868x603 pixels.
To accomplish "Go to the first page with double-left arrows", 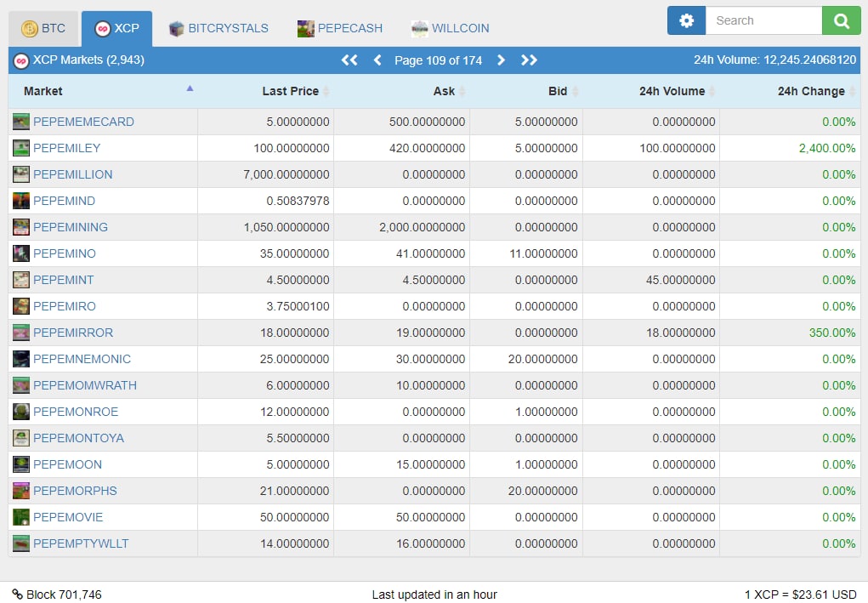I will tap(349, 60).
